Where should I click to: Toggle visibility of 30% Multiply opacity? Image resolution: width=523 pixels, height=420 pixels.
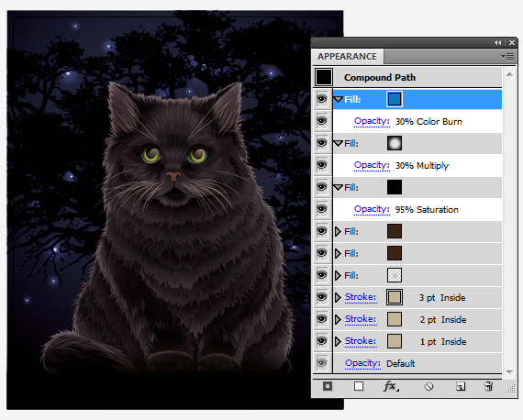[322, 165]
